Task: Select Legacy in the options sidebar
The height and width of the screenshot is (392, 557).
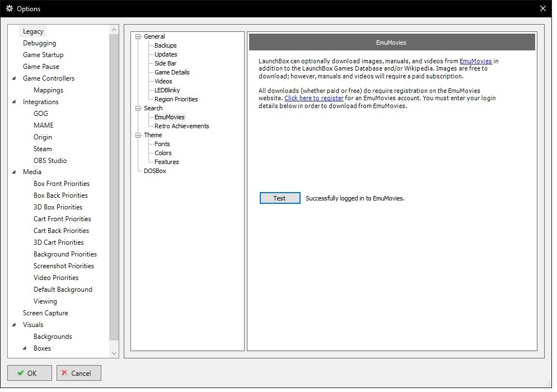Action: [33, 31]
